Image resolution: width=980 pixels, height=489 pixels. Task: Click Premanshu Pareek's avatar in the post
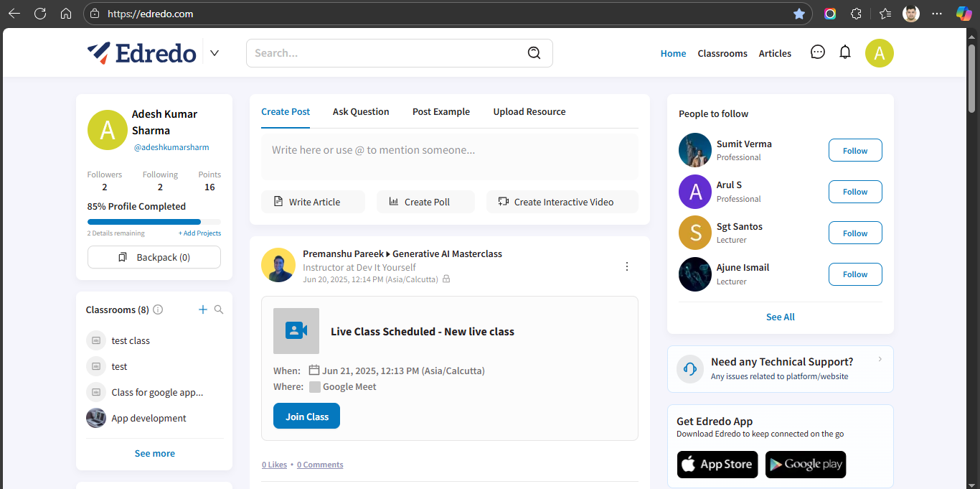tap(278, 266)
